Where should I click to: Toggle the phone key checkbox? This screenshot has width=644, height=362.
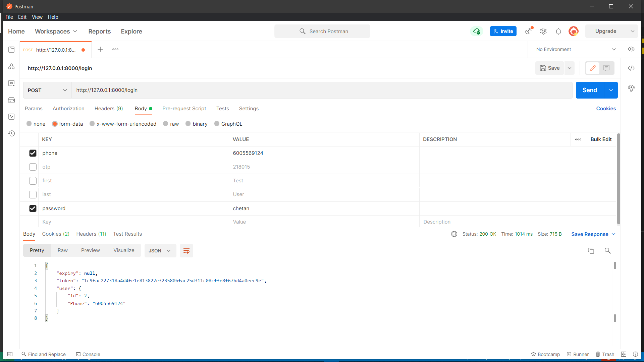pyautogui.click(x=33, y=153)
